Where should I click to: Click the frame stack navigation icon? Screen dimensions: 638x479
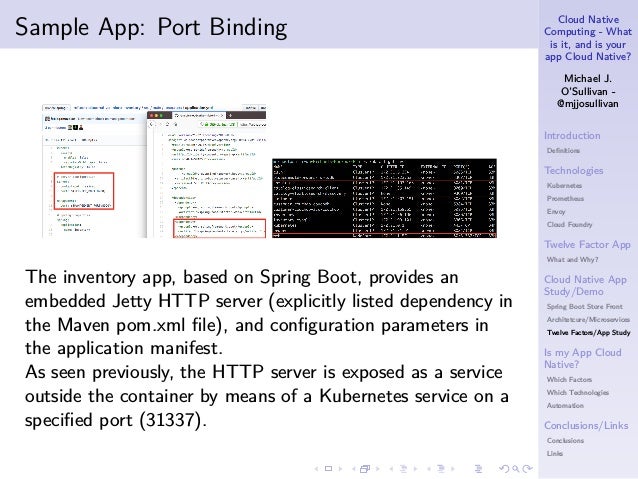[365, 469]
